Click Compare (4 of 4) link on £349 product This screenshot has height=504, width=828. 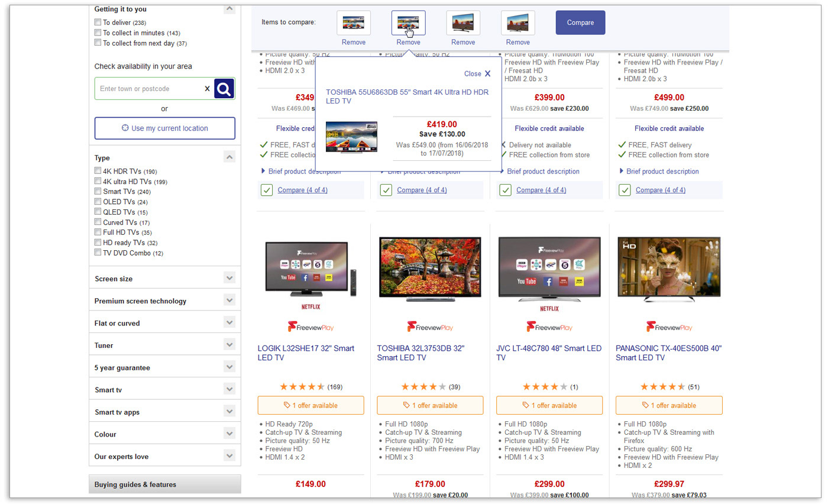pos(302,190)
